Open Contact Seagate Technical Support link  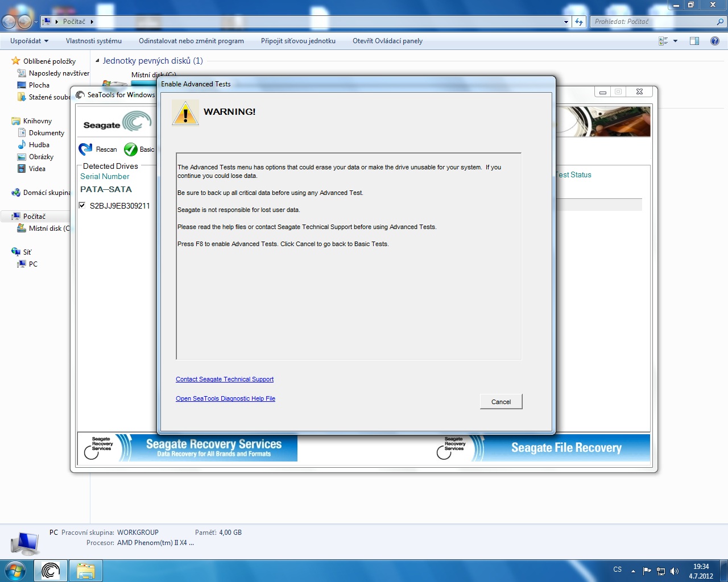point(225,379)
